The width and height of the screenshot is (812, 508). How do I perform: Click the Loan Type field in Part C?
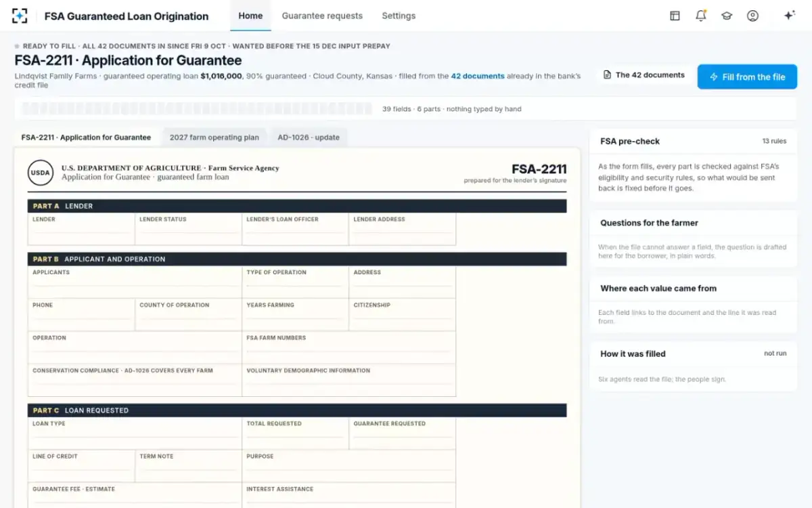click(135, 433)
